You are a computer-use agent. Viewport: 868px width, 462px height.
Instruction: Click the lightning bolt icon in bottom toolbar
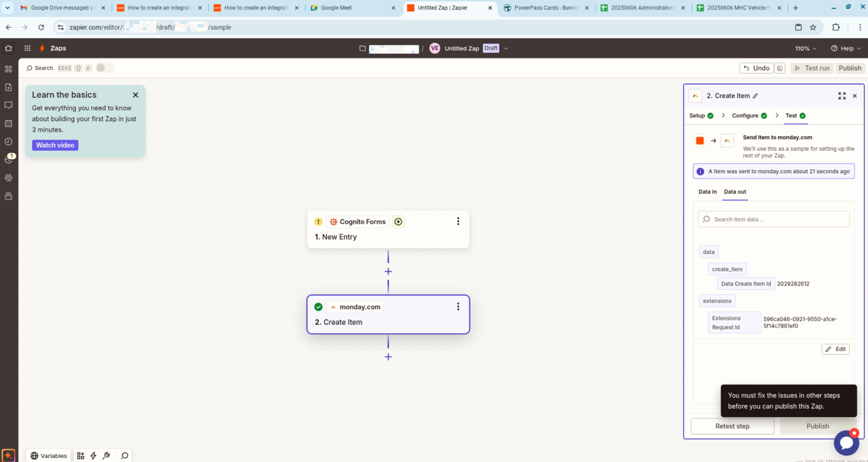[93, 456]
